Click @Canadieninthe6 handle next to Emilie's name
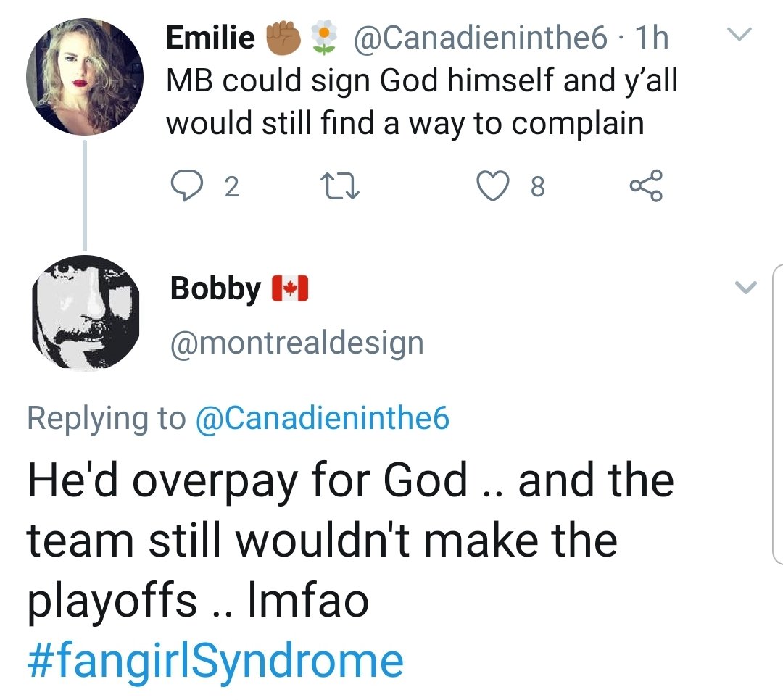This screenshot has width=783, height=700. click(x=480, y=37)
